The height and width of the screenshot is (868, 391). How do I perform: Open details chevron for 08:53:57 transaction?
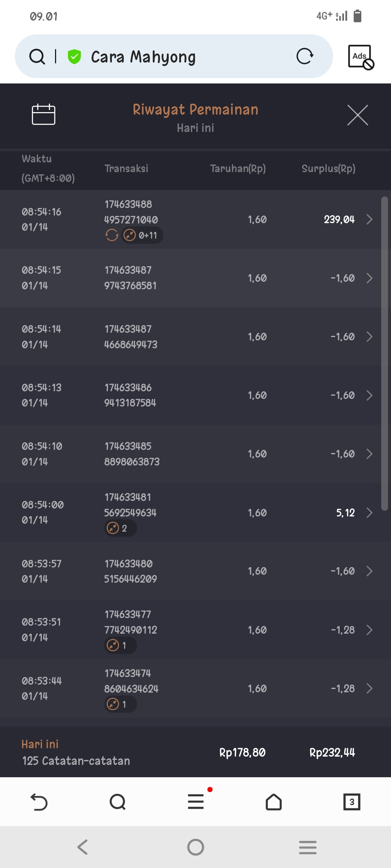click(369, 571)
